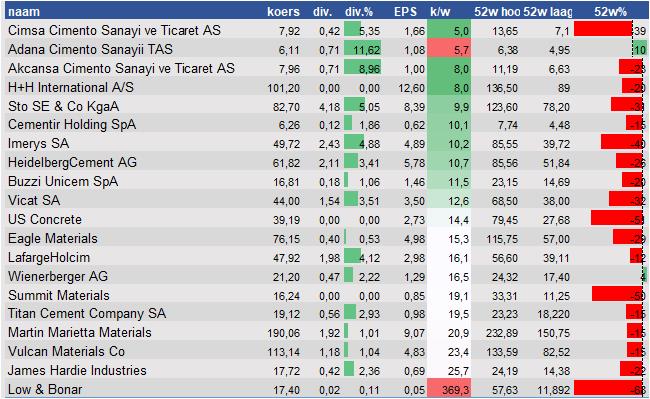Click the James Hardie Industries EPS value 0,69
650x399 pixels.
415,371
